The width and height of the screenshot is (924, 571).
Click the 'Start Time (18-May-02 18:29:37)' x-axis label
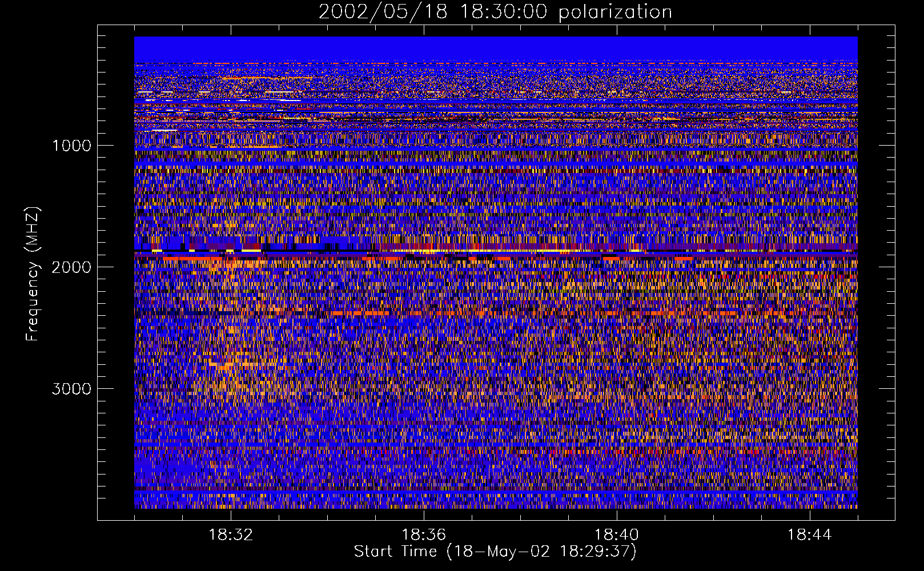(x=495, y=552)
